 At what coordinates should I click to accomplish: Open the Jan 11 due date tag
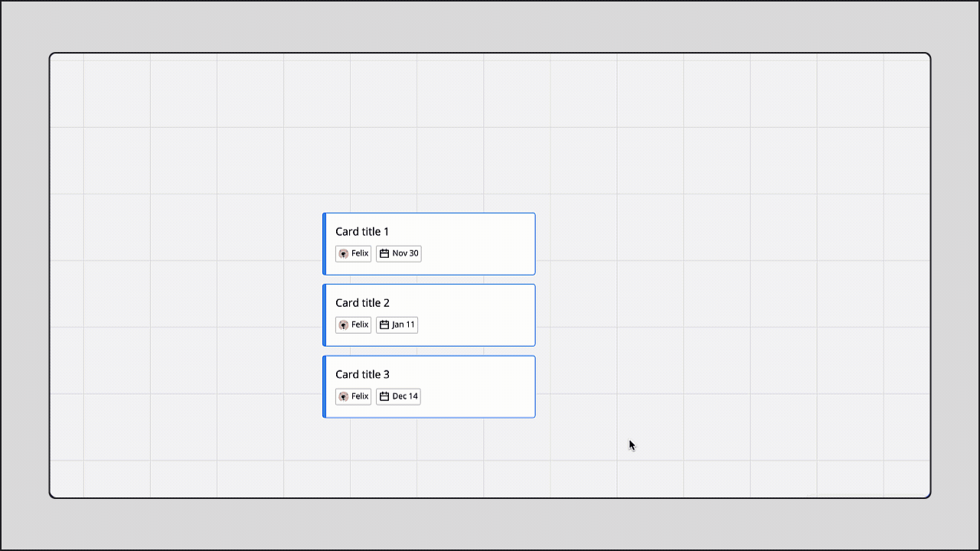(397, 324)
